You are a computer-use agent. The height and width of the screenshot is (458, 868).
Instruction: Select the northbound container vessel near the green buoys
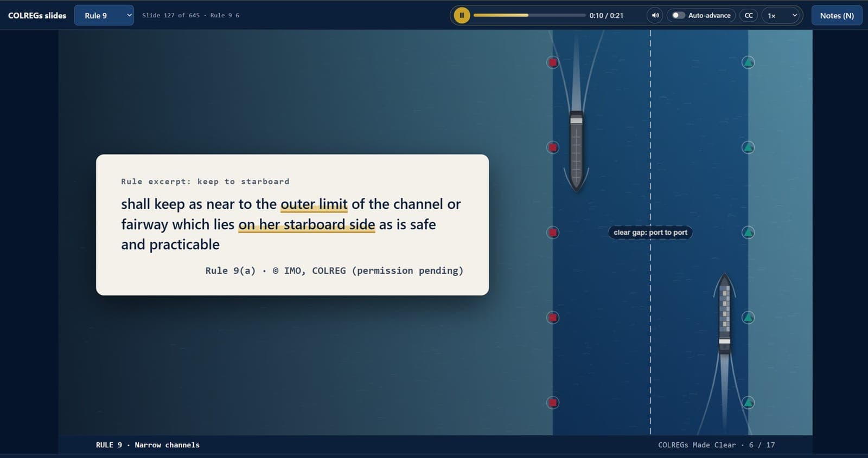click(724, 314)
